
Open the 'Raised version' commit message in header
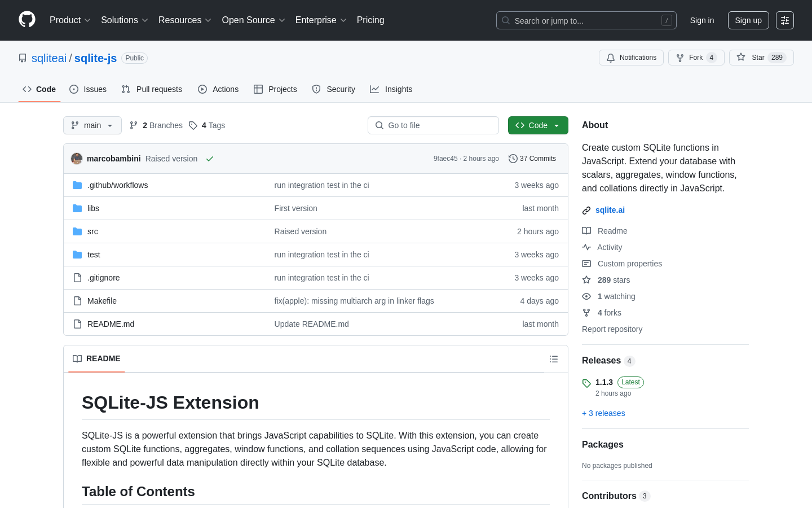point(171,159)
